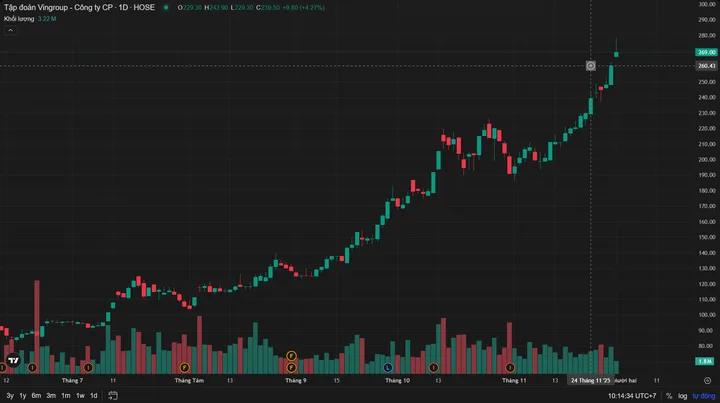This screenshot has height=403, width=720.
Task: Open the blue L event marker
Action: [388, 367]
